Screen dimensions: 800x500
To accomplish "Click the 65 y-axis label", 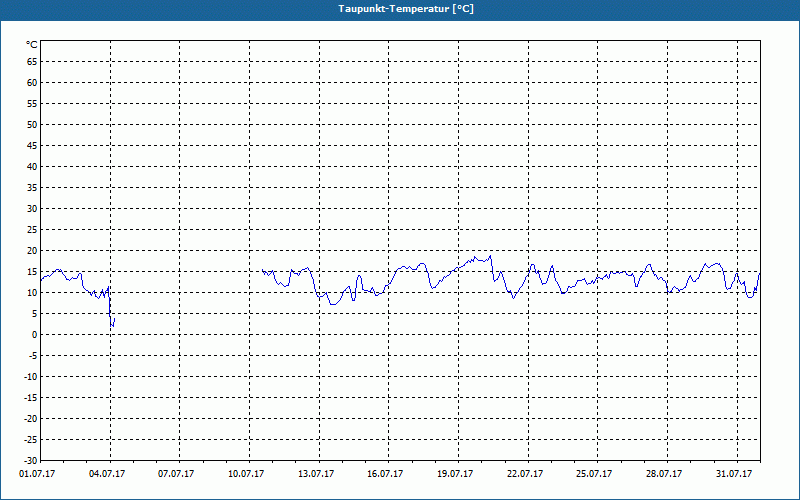I will (32, 62).
